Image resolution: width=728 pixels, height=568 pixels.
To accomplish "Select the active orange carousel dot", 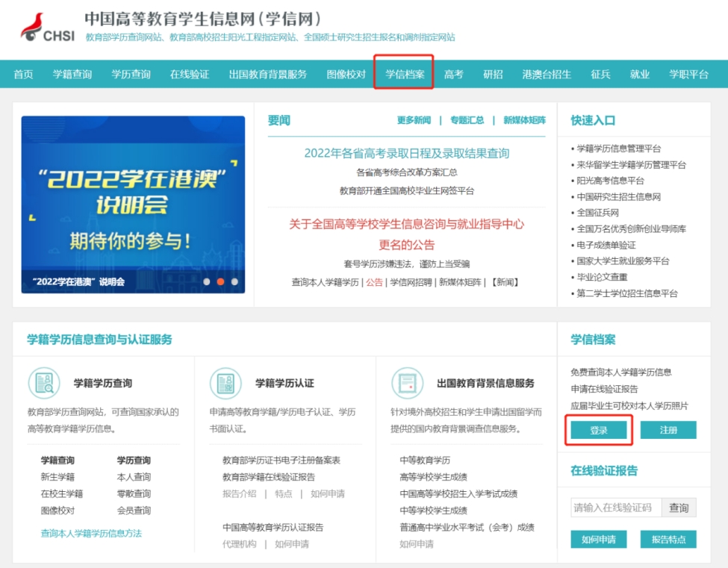I will coord(220,282).
